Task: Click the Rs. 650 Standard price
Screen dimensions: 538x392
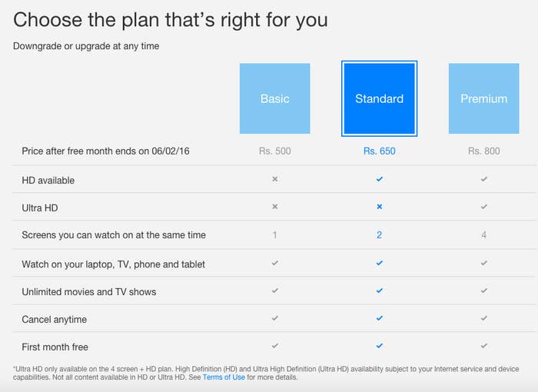Action: pyautogui.click(x=380, y=151)
